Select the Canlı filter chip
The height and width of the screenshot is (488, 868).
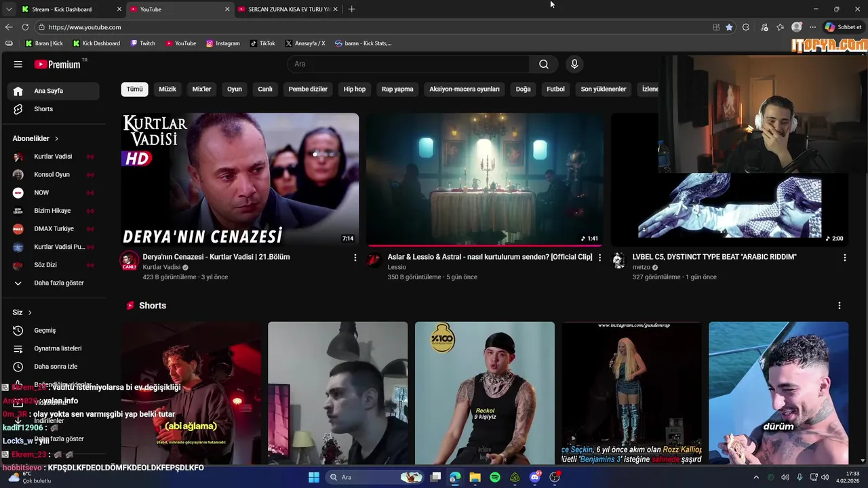point(265,89)
